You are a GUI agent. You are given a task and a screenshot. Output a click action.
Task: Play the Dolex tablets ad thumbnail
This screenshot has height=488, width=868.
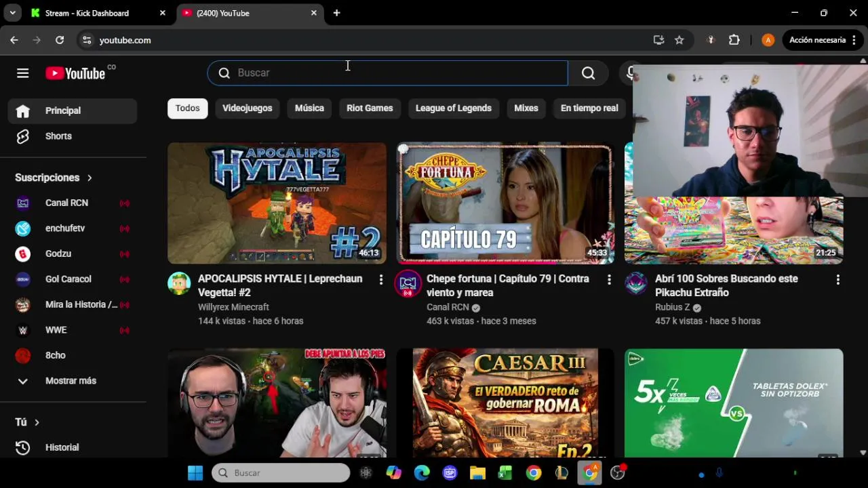[734, 403]
